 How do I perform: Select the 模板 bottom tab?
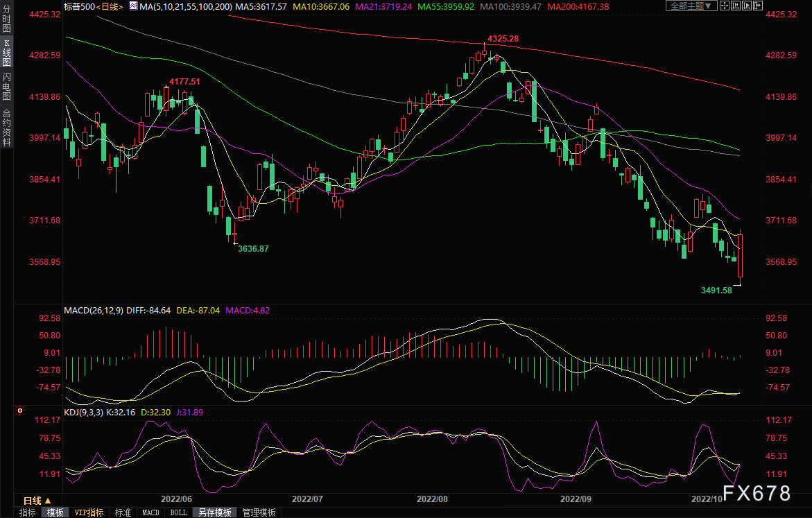pyautogui.click(x=55, y=512)
